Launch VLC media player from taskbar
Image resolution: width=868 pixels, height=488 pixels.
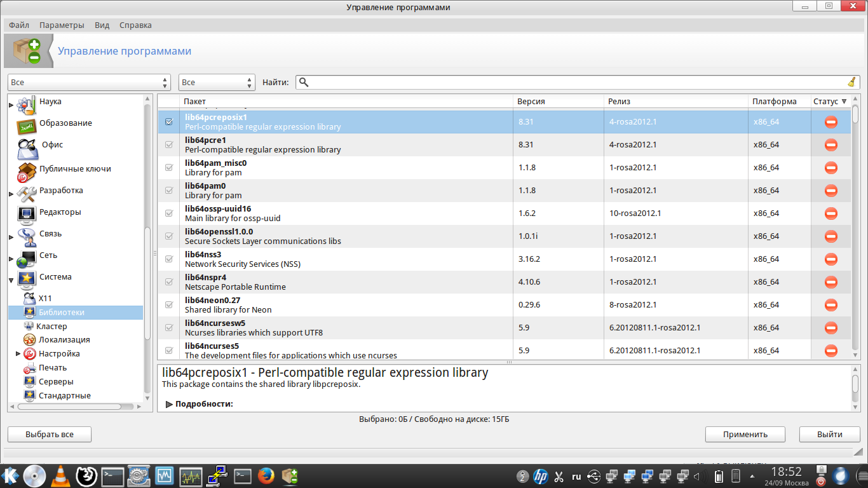point(60,475)
